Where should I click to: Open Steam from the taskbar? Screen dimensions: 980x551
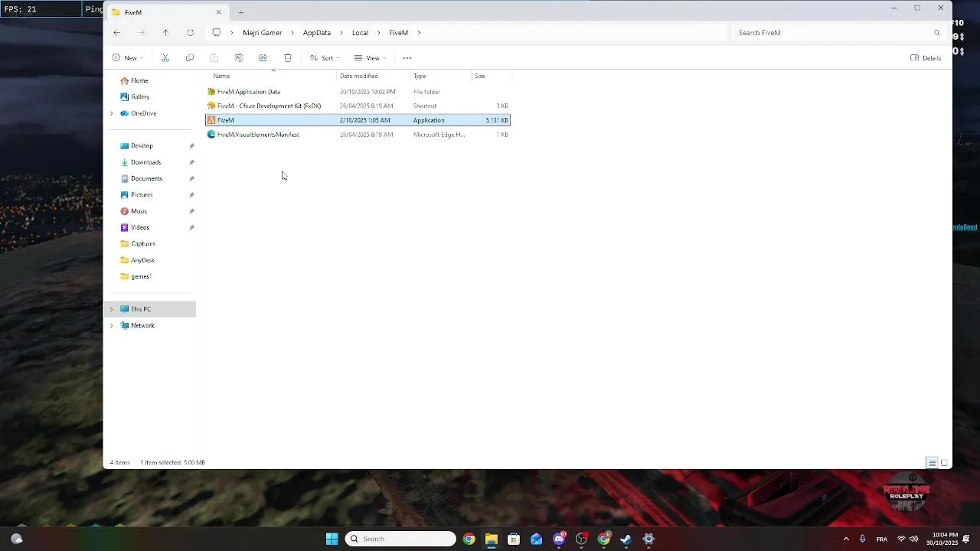click(x=626, y=539)
